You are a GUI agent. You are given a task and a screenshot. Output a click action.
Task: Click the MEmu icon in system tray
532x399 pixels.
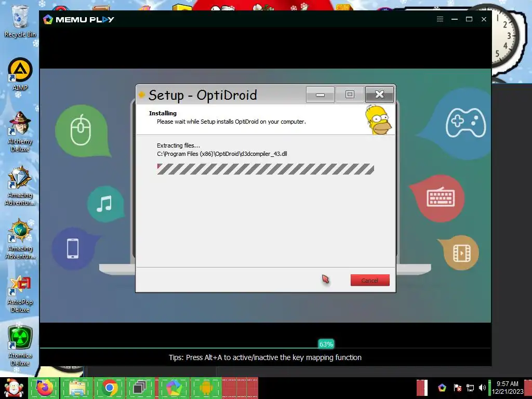pyautogui.click(x=442, y=388)
